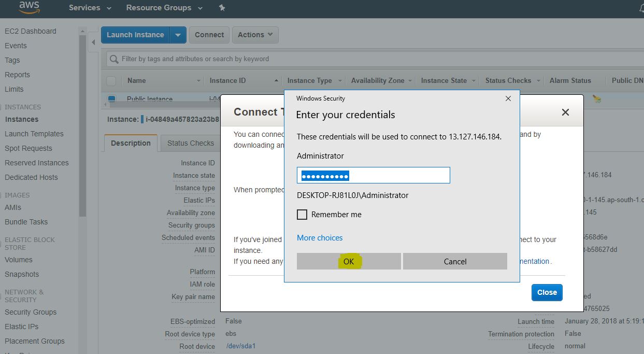Open the Services dropdown menu

tap(90, 8)
